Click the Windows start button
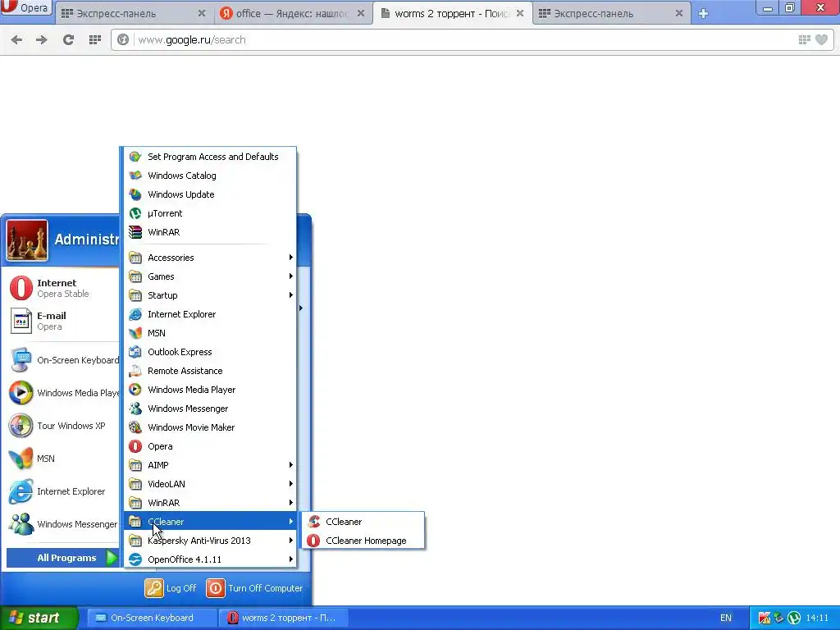This screenshot has width=840, height=630. click(39, 618)
